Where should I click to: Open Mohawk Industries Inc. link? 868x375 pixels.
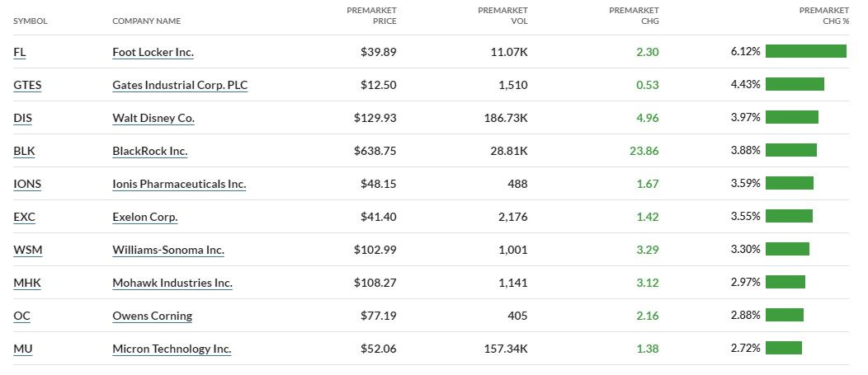(172, 283)
